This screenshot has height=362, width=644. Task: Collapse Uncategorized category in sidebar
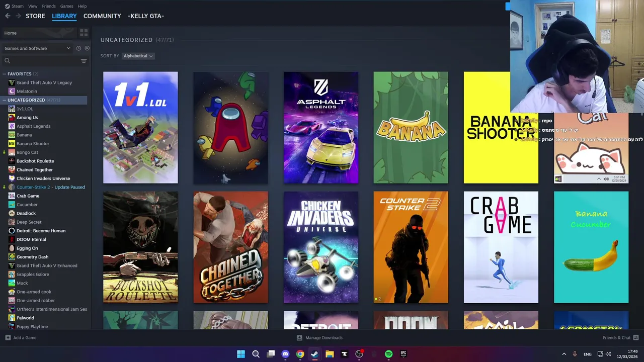[5, 100]
